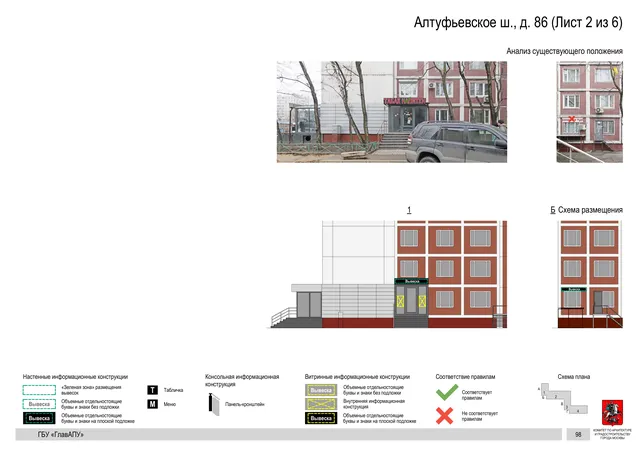This screenshot has height=453, width=640.
Task: Click the «Не соответствует правилам» text
Action: click(x=480, y=416)
